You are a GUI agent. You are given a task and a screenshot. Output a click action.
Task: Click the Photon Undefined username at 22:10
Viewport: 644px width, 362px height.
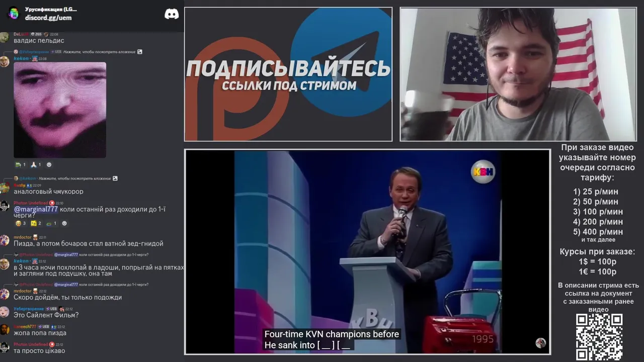point(31,203)
